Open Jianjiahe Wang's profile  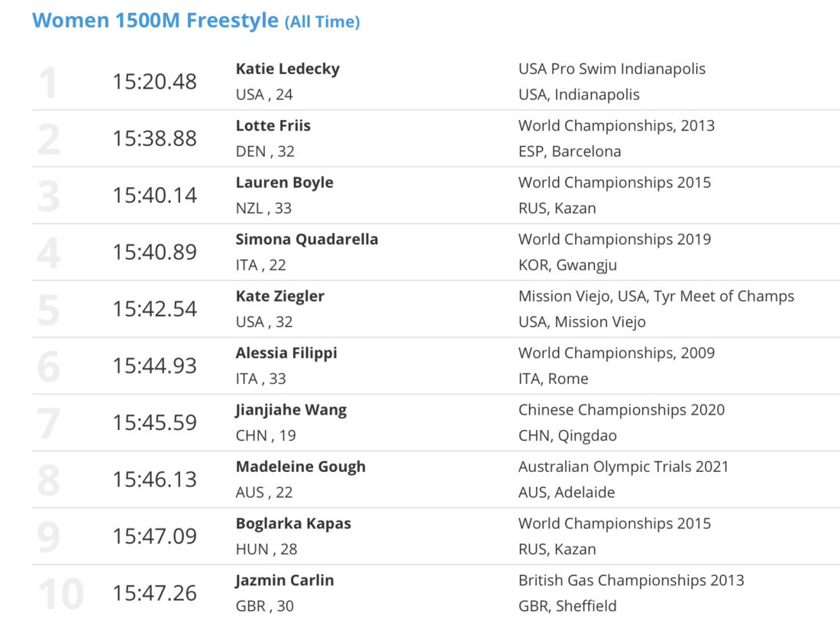click(291, 410)
